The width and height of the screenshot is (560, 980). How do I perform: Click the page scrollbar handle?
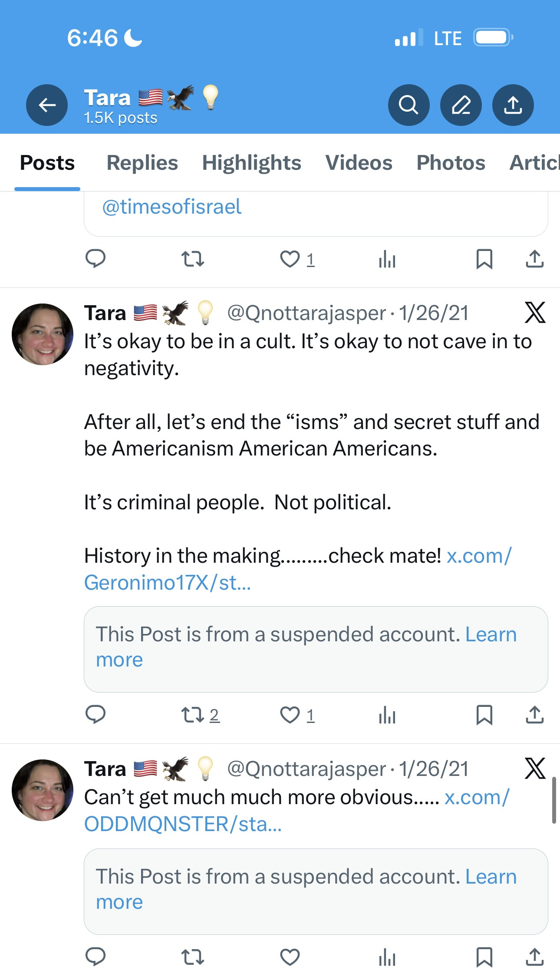coord(554,800)
